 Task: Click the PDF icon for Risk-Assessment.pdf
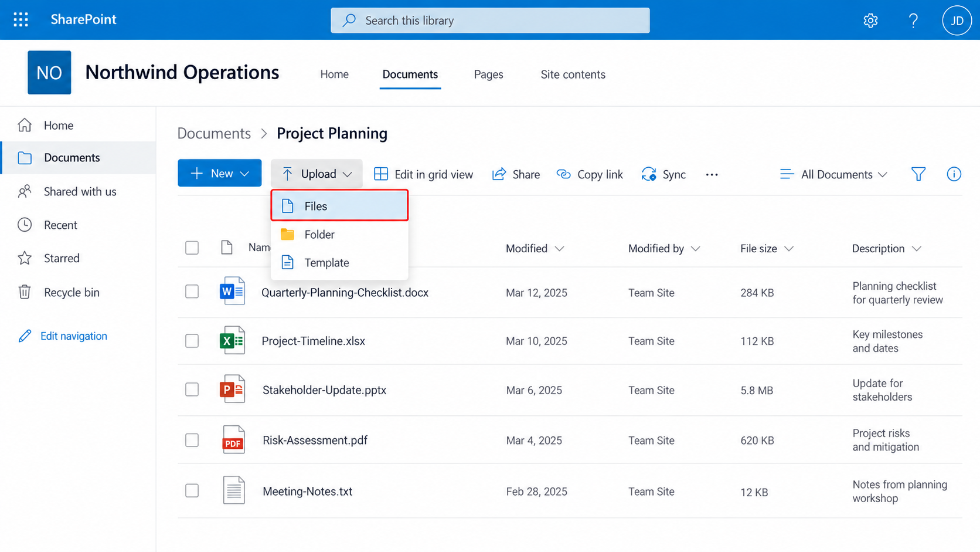[233, 440]
